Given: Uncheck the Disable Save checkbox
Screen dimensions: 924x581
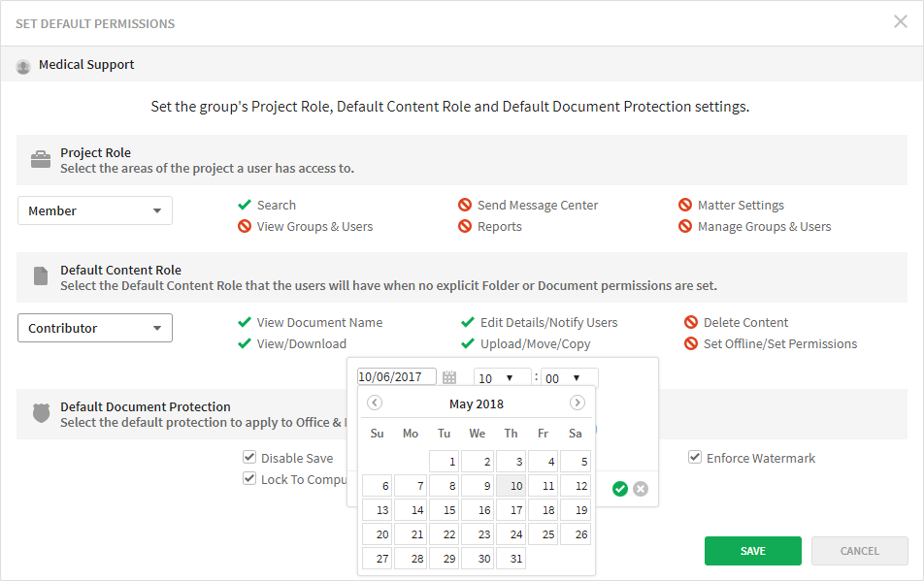Looking at the screenshot, I should (x=249, y=457).
